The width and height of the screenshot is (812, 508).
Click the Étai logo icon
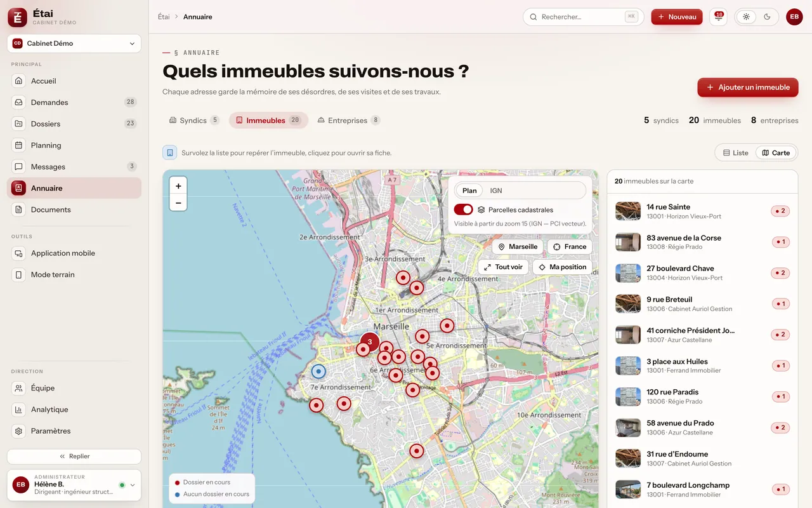click(18, 18)
